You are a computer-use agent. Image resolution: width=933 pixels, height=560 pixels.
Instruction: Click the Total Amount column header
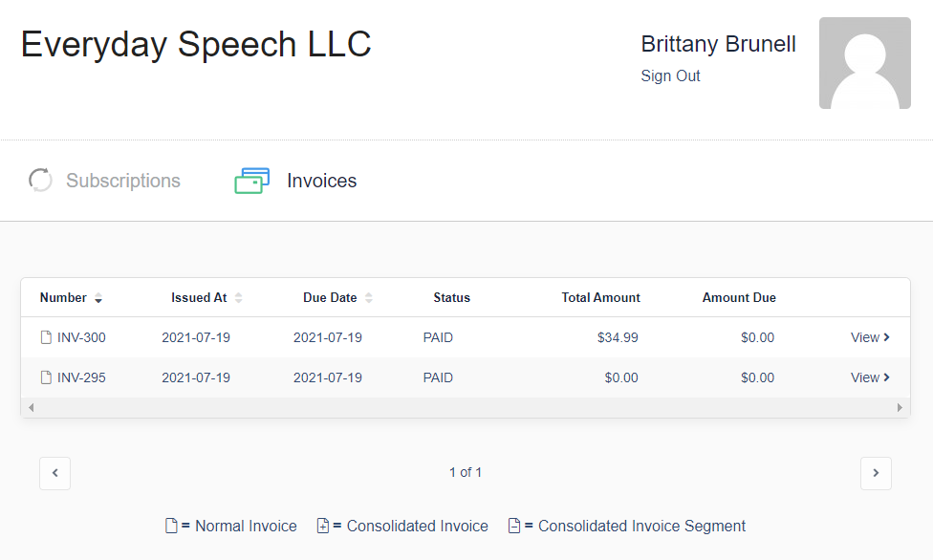coord(601,297)
